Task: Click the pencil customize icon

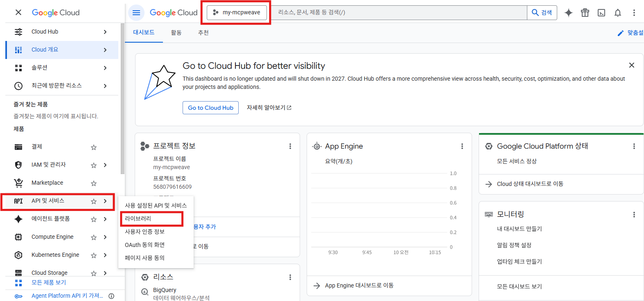Action: [x=621, y=33]
